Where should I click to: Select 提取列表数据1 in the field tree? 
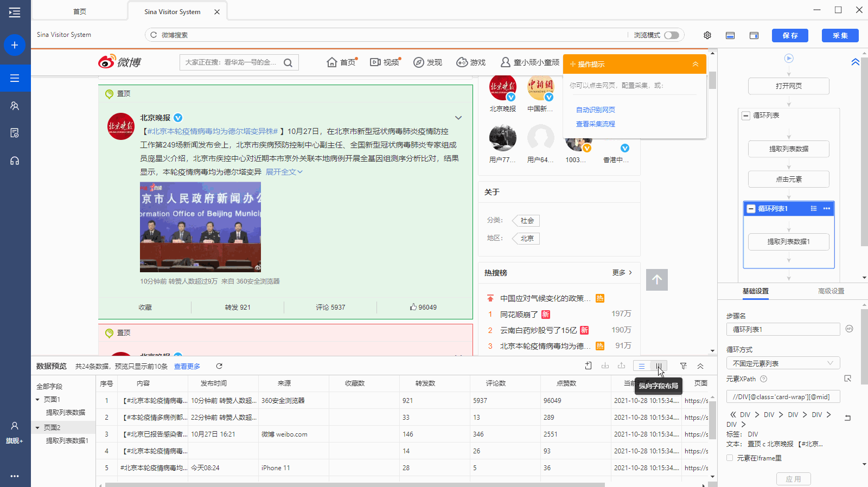67,440
